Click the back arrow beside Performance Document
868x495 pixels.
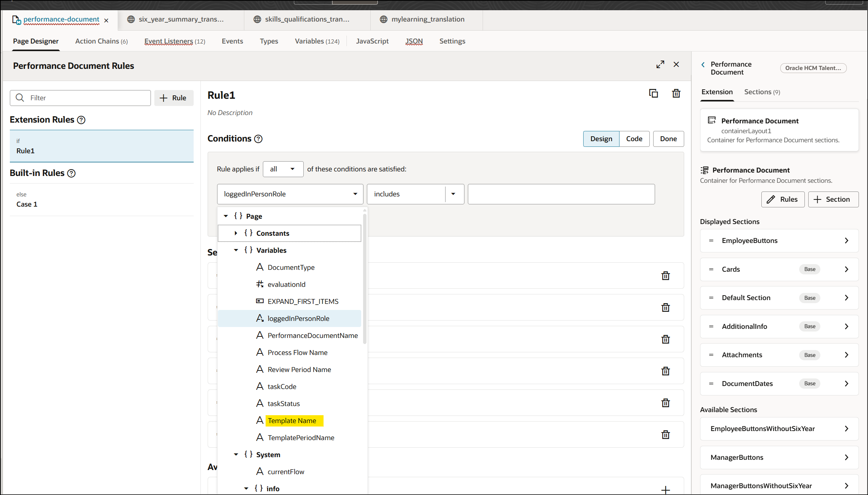coord(703,64)
